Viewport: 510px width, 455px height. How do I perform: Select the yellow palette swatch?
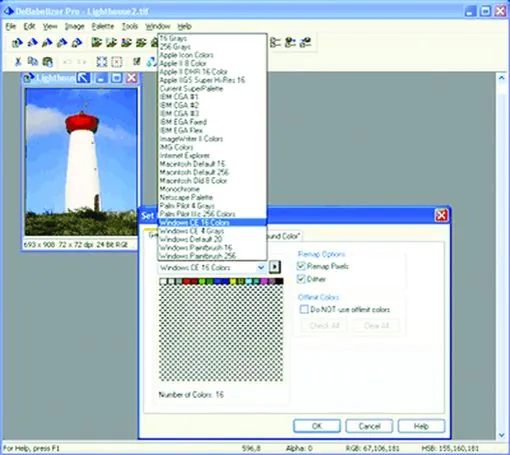pos(233,282)
